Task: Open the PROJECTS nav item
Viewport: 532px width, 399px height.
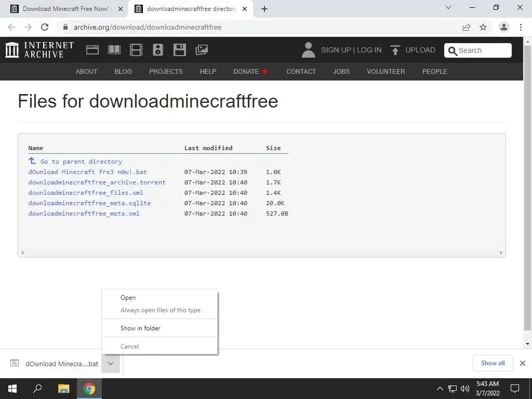Action: 166,72
